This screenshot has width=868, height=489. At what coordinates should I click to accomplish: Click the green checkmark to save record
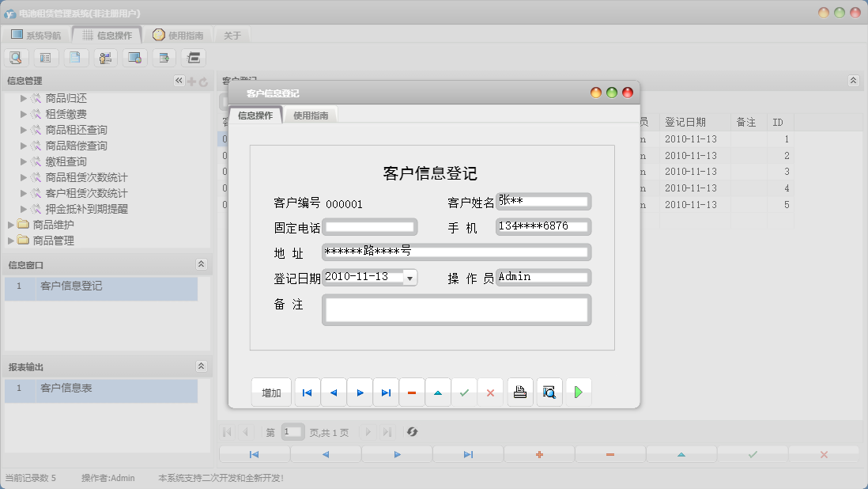point(464,392)
